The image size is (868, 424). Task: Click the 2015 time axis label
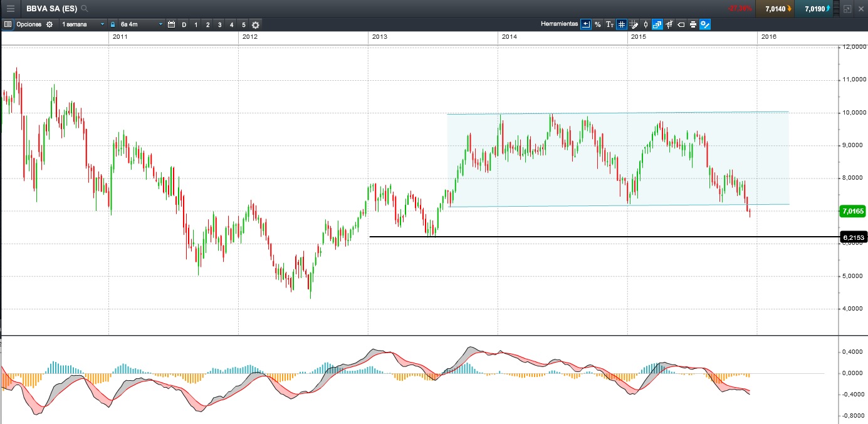point(639,37)
